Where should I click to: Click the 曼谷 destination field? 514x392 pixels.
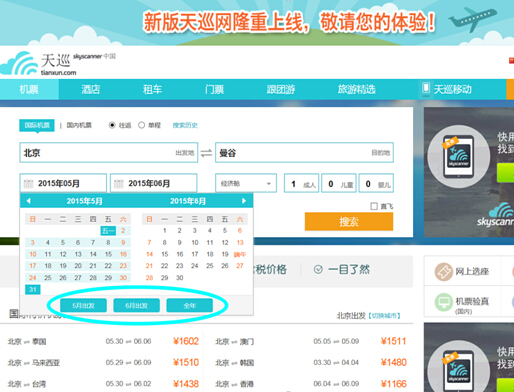point(304,153)
